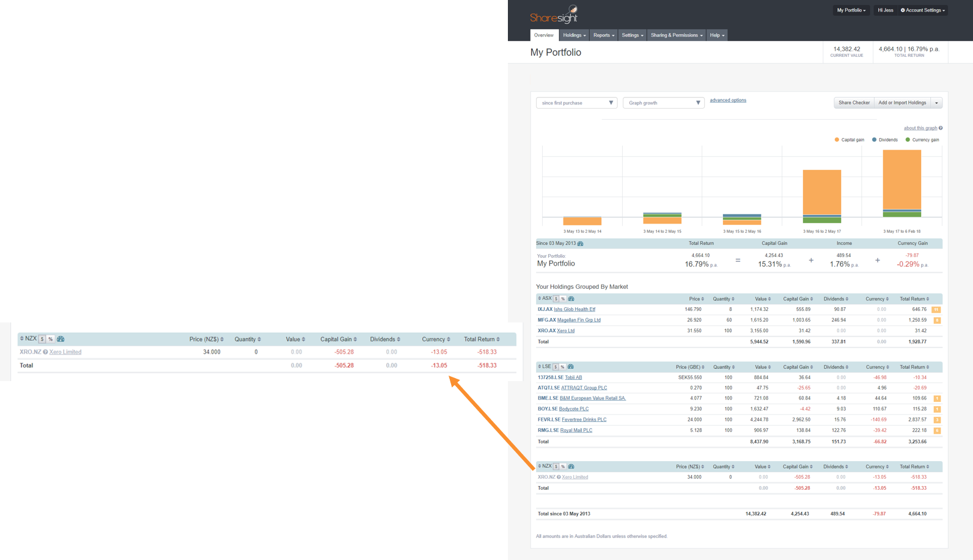Open the 'since first purchase' date dropdown
Screen dimensions: 973x560
(x=576, y=103)
